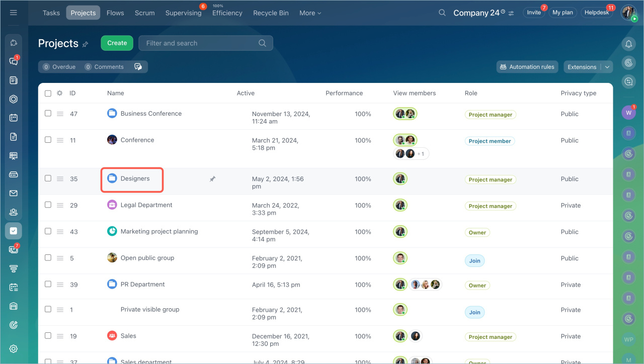Click the Filter and search field
Screen dimensions: 644x364
[201, 43]
